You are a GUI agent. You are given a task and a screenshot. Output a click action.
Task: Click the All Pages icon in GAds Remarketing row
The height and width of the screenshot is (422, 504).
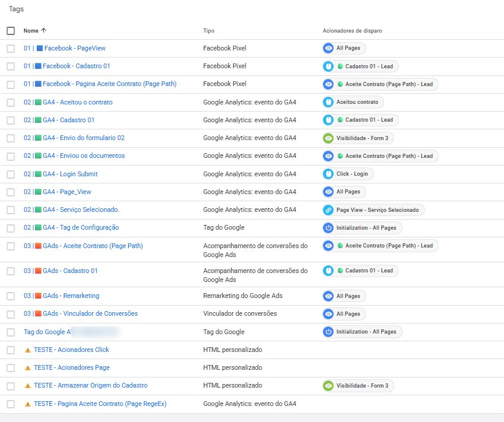click(x=328, y=296)
